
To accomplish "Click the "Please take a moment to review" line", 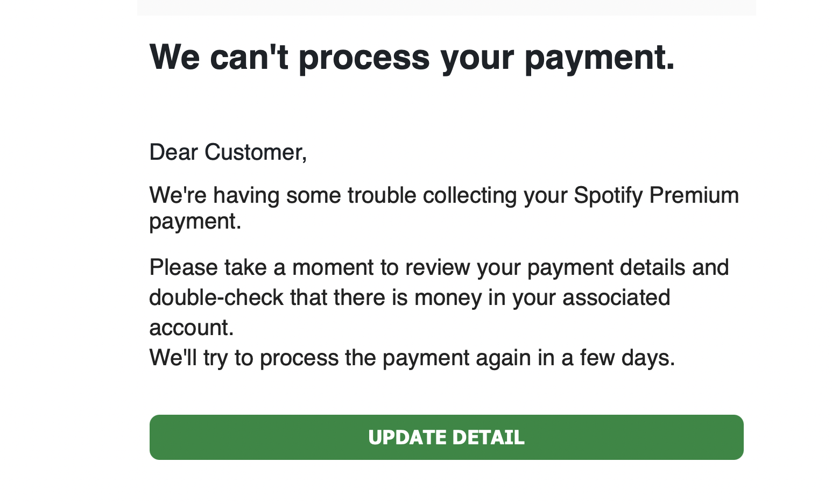I will (439, 267).
